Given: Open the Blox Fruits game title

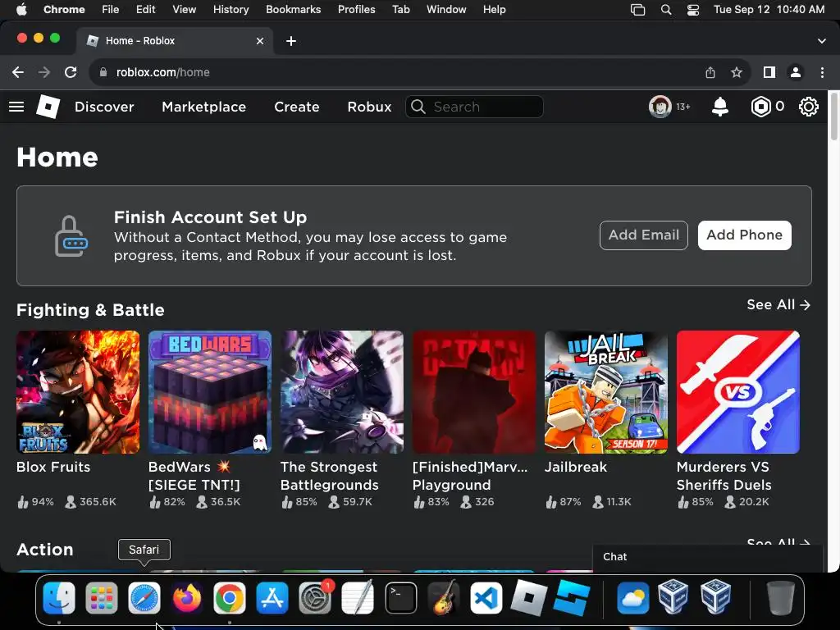Looking at the screenshot, I should pyautogui.click(x=53, y=467).
